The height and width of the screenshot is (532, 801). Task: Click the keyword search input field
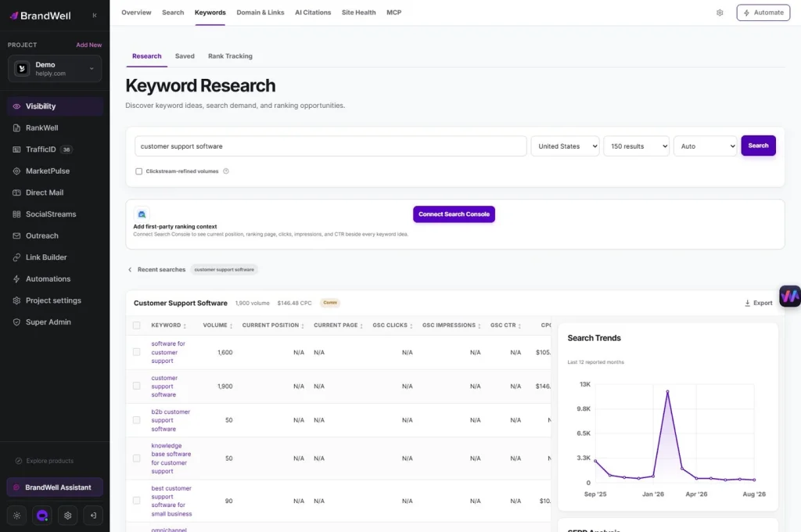(x=331, y=146)
